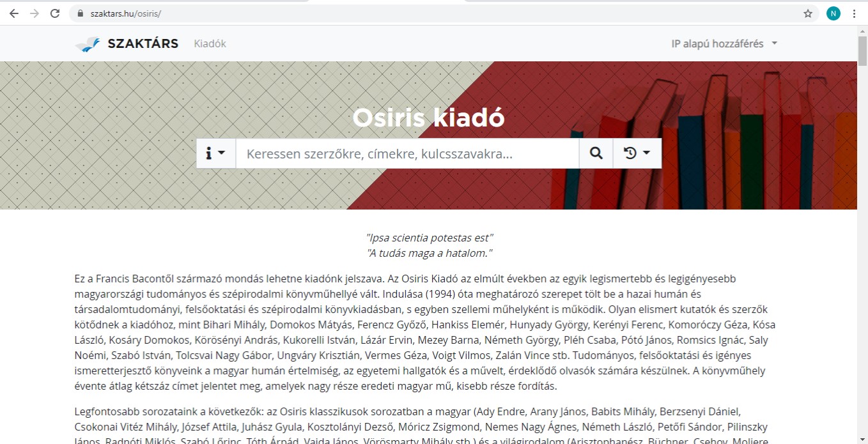Reload the current page
Viewport: 868px width, 444px height.
pyautogui.click(x=55, y=13)
